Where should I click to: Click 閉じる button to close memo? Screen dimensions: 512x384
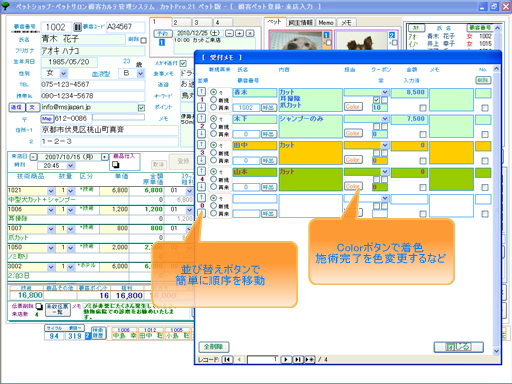pos(459,347)
